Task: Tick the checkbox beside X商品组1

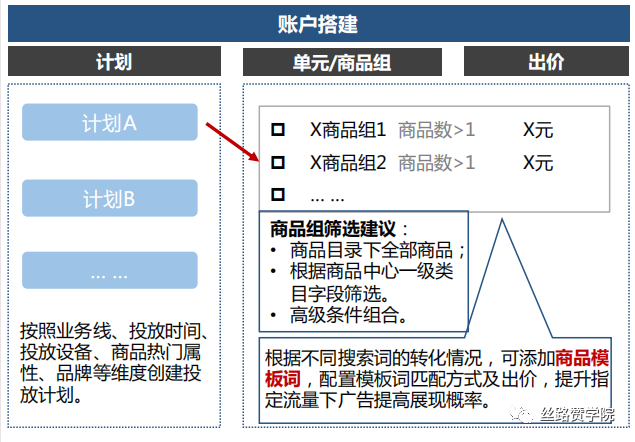Action: 278,130
